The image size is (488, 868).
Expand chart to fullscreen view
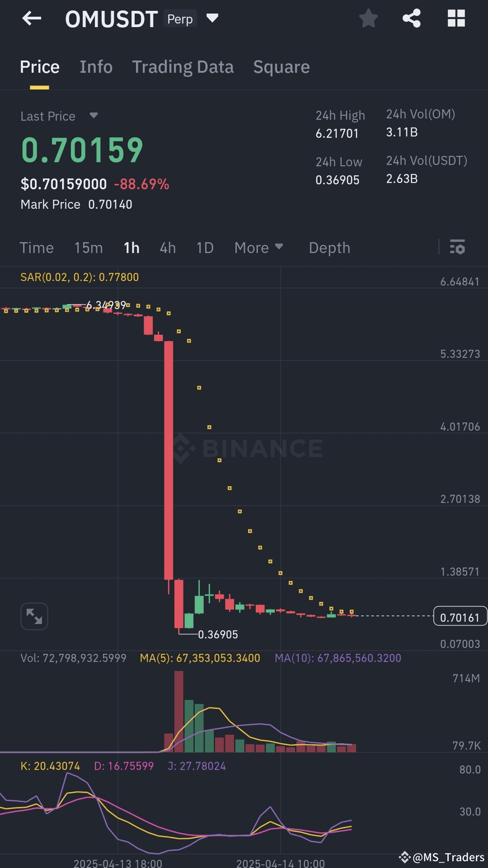tap(34, 615)
